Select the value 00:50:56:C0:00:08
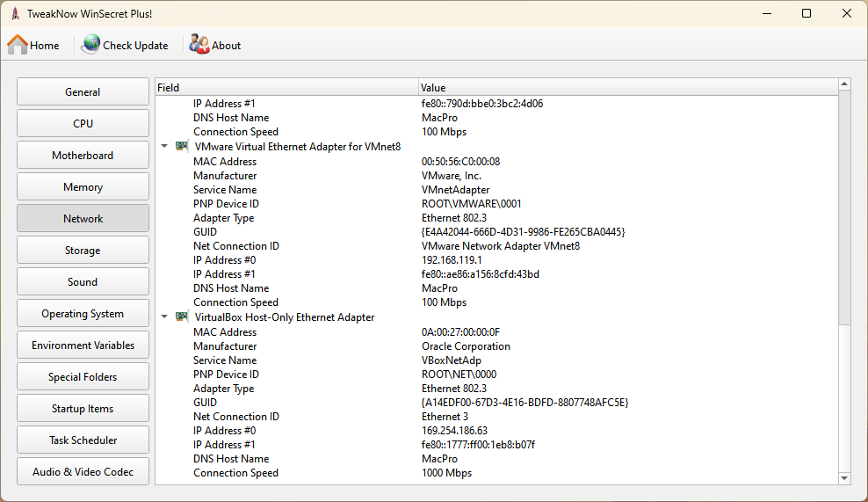The image size is (868, 502). tap(460, 161)
